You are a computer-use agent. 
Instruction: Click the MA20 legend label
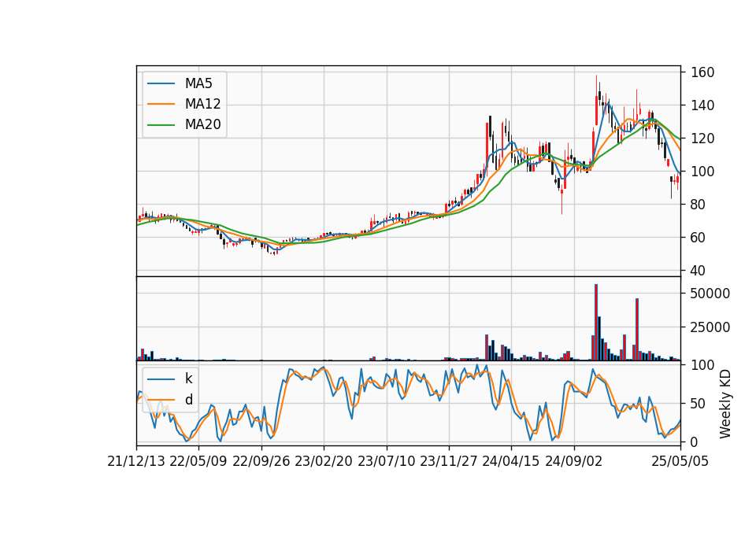[202, 124]
